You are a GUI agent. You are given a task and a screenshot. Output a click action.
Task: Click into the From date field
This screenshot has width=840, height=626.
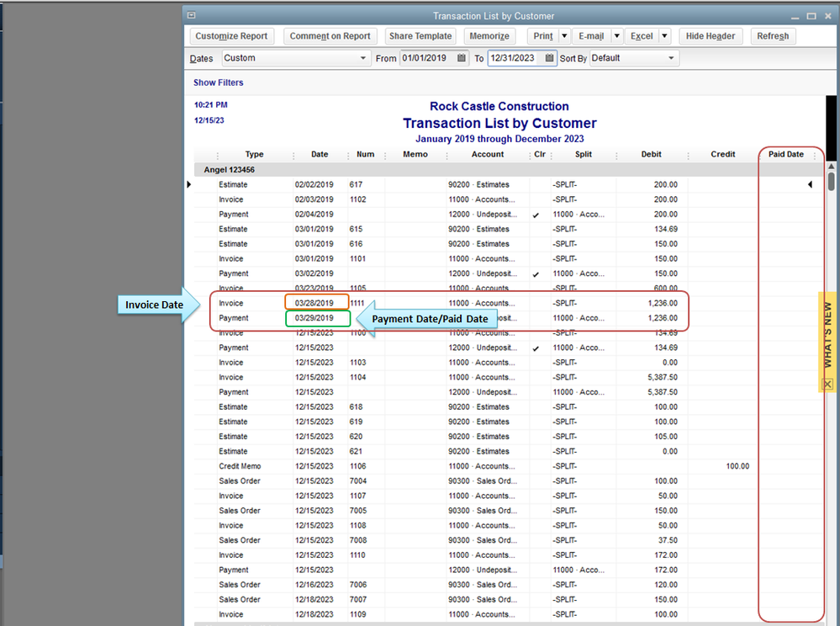[427, 58]
